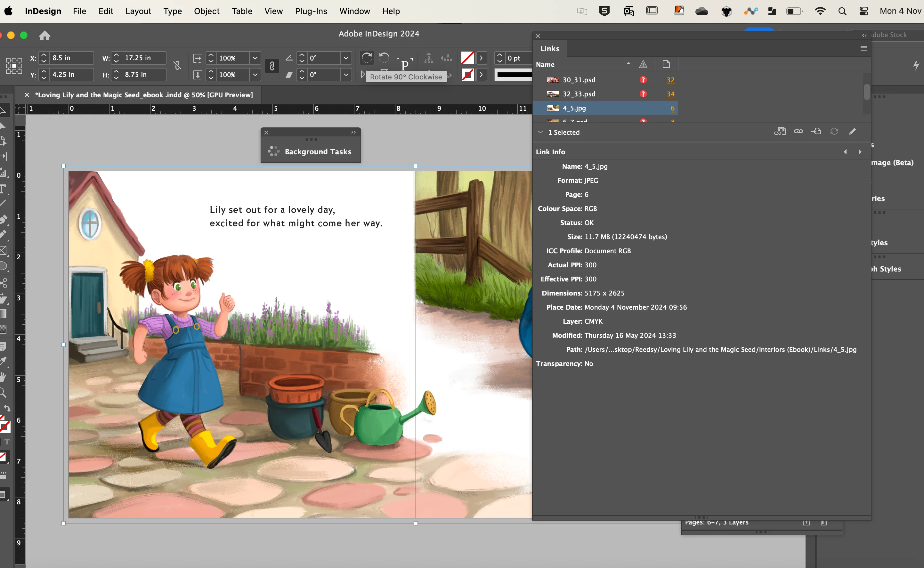Click the Home icon
This screenshot has width=924, height=568.
(45, 36)
